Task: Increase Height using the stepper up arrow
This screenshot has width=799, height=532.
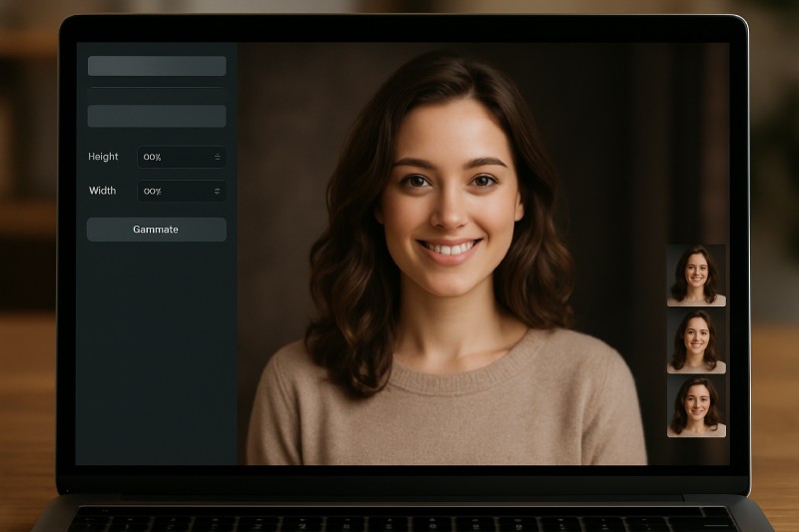Action: coord(217,154)
